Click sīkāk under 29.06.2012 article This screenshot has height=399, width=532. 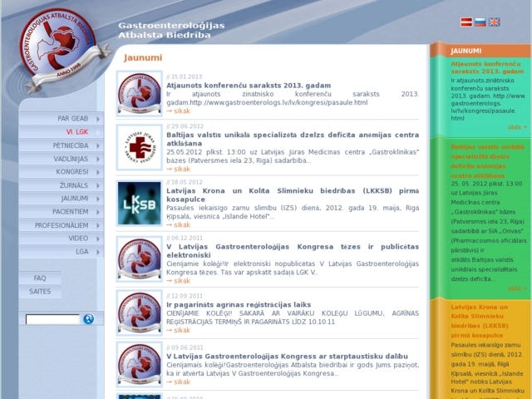[179, 169]
